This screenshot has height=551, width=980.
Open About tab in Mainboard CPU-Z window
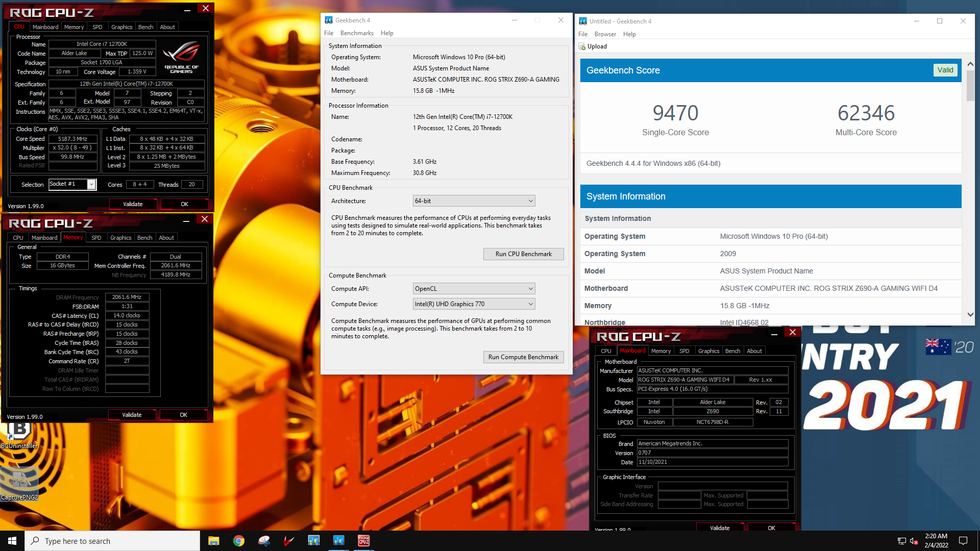(x=754, y=351)
